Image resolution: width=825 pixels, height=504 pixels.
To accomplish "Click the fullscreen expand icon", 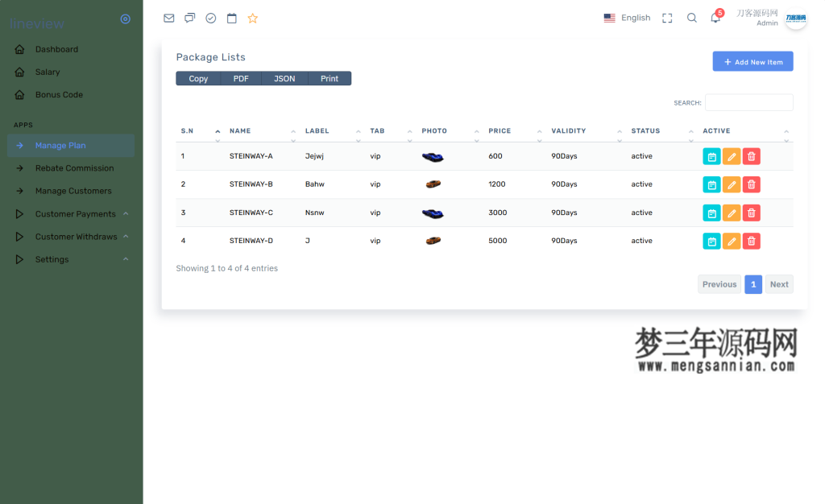I will [x=666, y=18].
